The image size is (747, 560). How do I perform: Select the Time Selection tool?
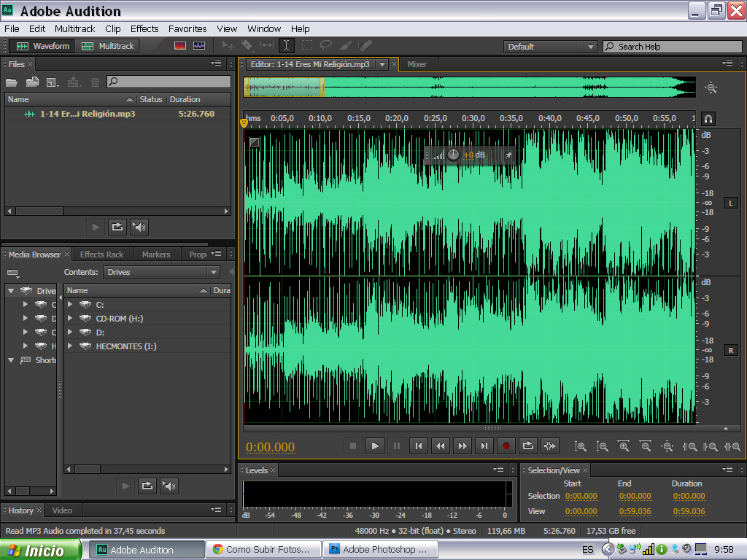point(287,45)
